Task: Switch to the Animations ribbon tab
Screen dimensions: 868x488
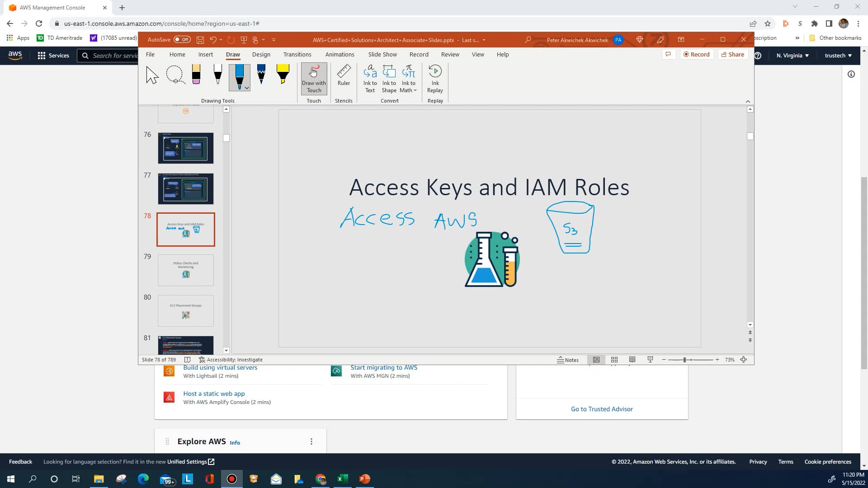Action: [340, 54]
